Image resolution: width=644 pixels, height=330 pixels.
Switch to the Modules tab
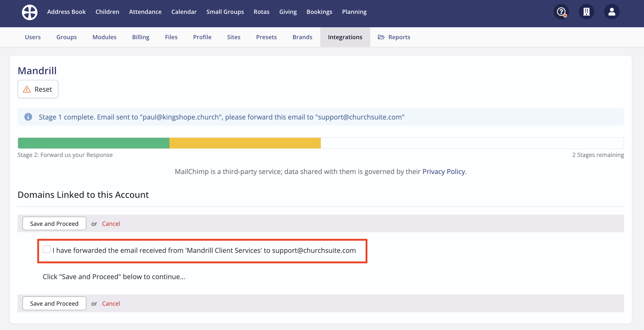pos(104,37)
